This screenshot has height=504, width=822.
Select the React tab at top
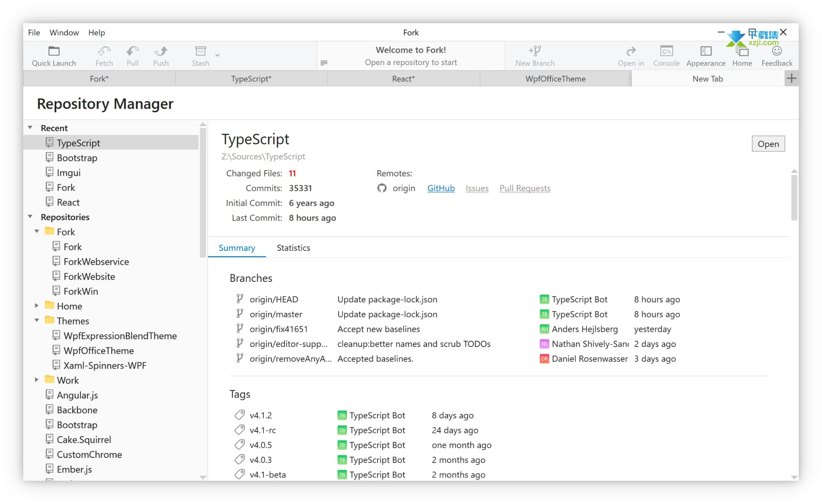click(x=404, y=78)
